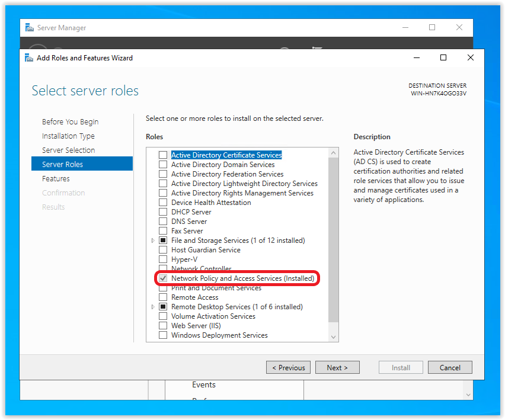Click the Add Roles and Features Wizard icon
This screenshot has height=420, width=505.
29,58
